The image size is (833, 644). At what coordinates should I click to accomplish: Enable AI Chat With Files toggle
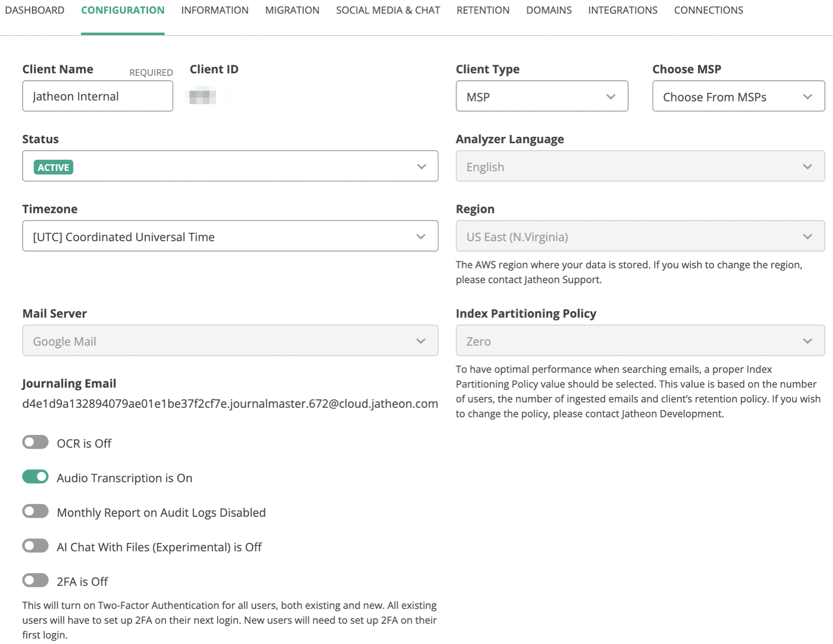[35, 546]
